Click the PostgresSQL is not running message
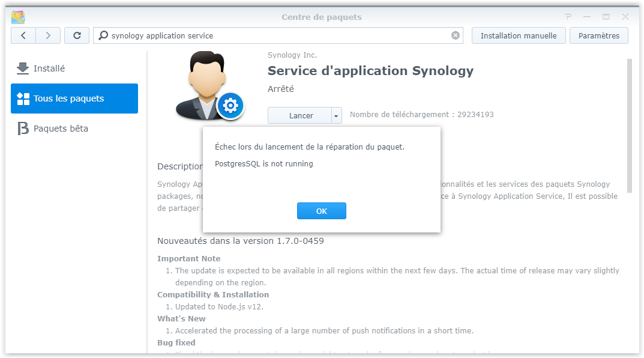The width and height of the screenshot is (644, 358). (263, 163)
